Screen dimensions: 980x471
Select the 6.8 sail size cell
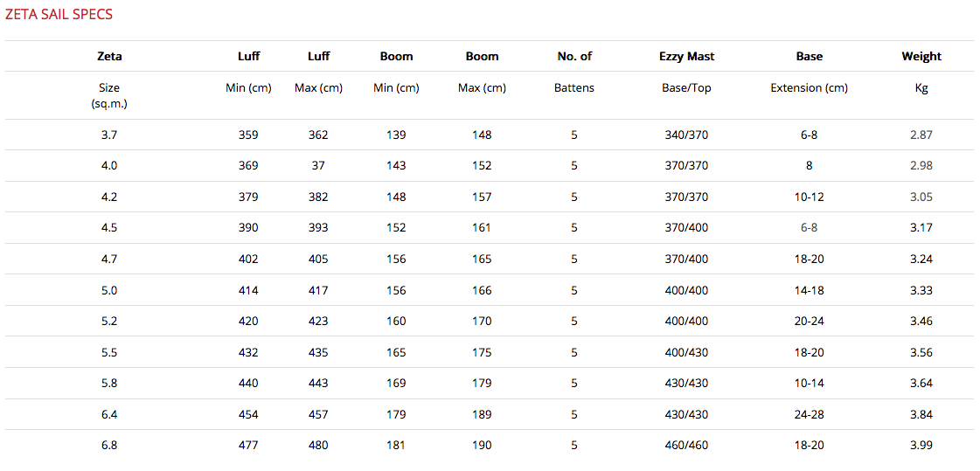point(109,446)
